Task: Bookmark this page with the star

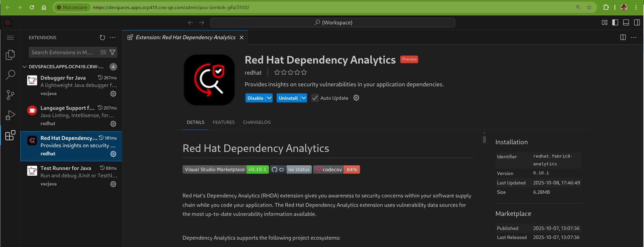Action: tap(589, 7)
